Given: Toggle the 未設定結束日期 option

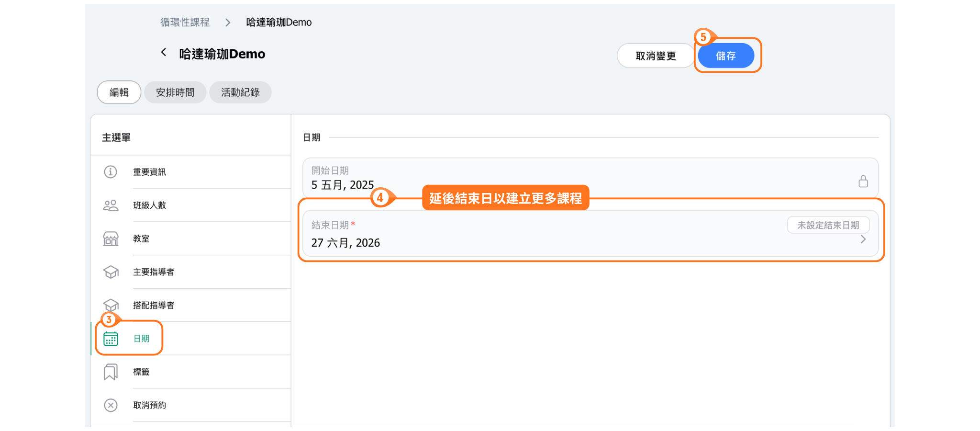Looking at the screenshot, I should click(x=828, y=225).
